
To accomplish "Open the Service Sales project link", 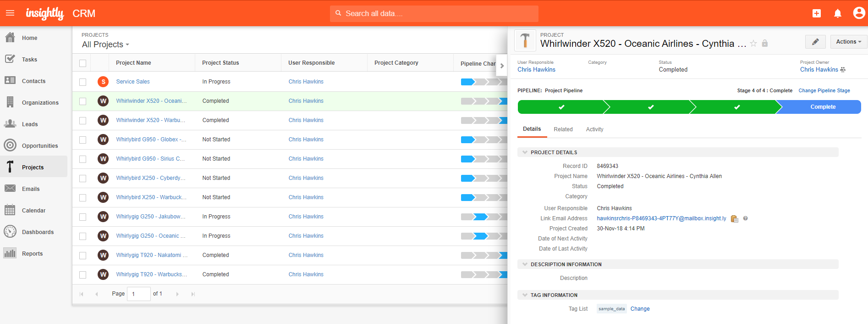I will point(133,82).
